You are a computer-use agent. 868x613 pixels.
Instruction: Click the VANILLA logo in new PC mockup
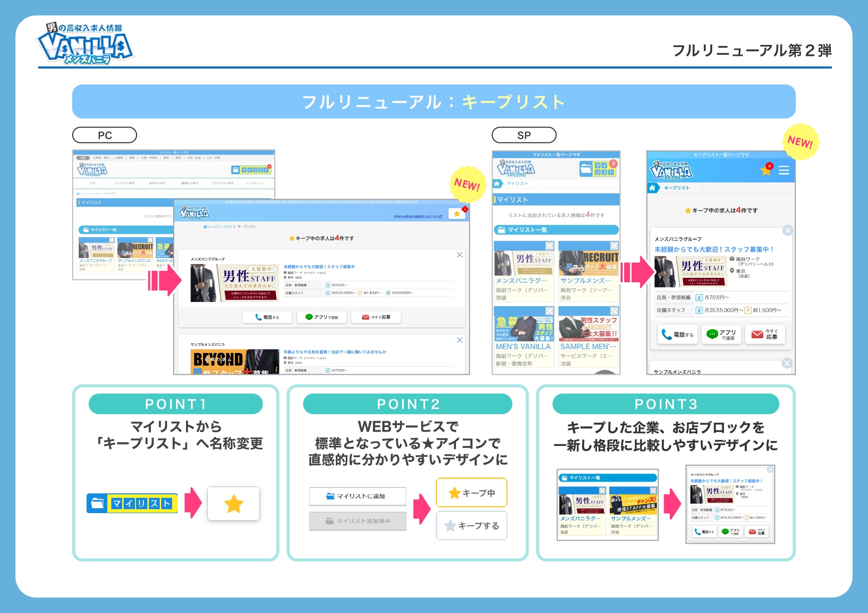pyautogui.click(x=194, y=213)
